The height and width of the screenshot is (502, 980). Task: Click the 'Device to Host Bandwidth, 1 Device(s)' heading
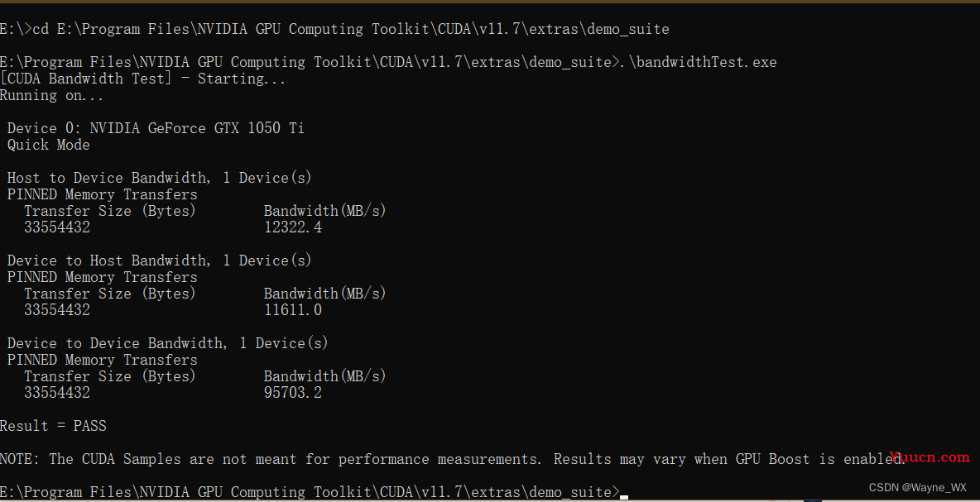160,261
